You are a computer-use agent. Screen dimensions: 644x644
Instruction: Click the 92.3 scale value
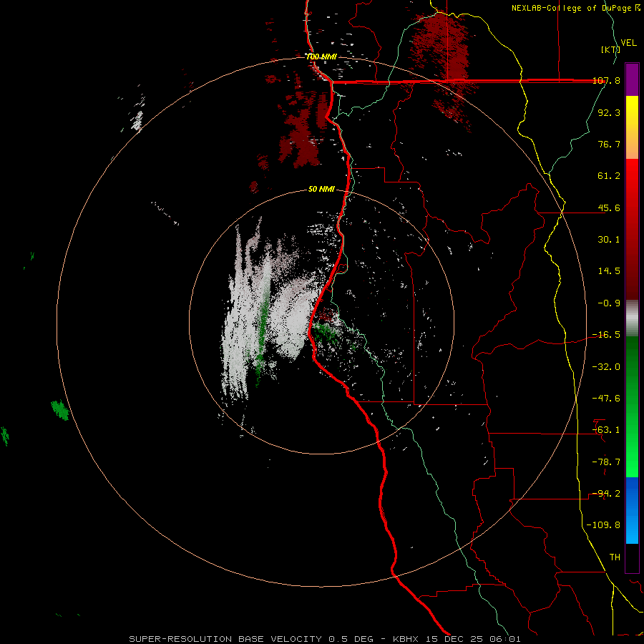(x=609, y=112)
